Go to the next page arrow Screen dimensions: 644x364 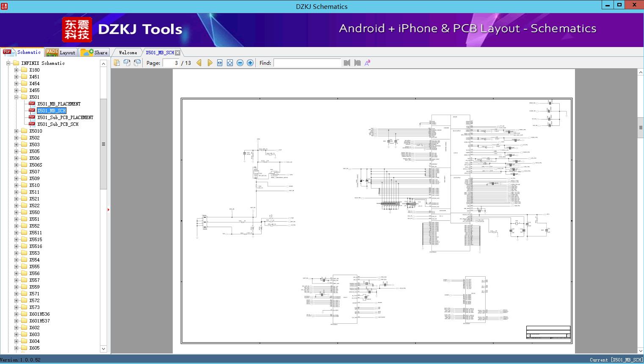pyautogui.click(x=210, y=63)
